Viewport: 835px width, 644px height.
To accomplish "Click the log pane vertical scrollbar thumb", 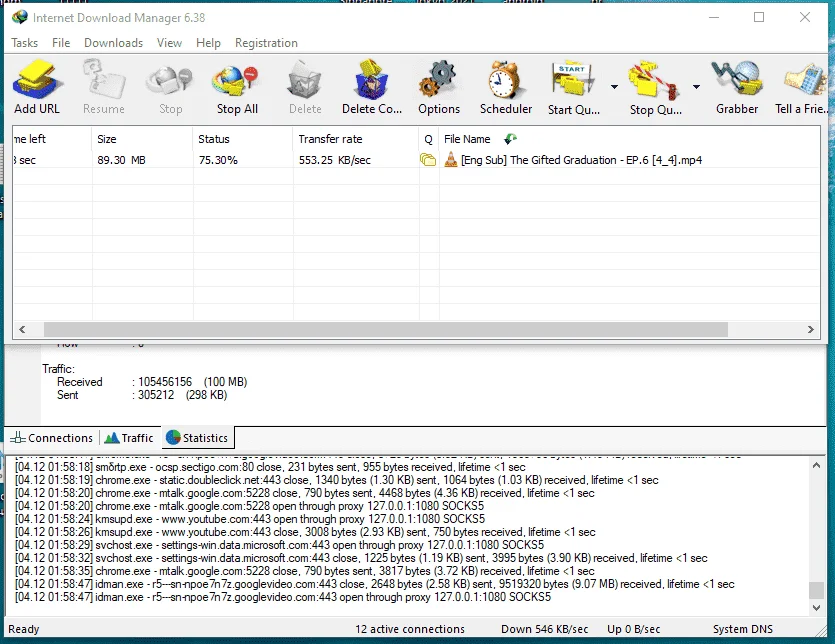I will point(816,591).
